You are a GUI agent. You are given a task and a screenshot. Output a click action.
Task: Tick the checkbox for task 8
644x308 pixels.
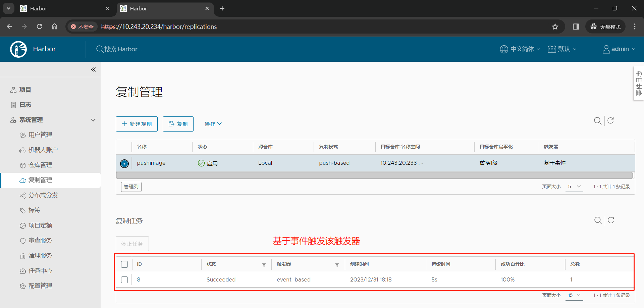[124, 280]
